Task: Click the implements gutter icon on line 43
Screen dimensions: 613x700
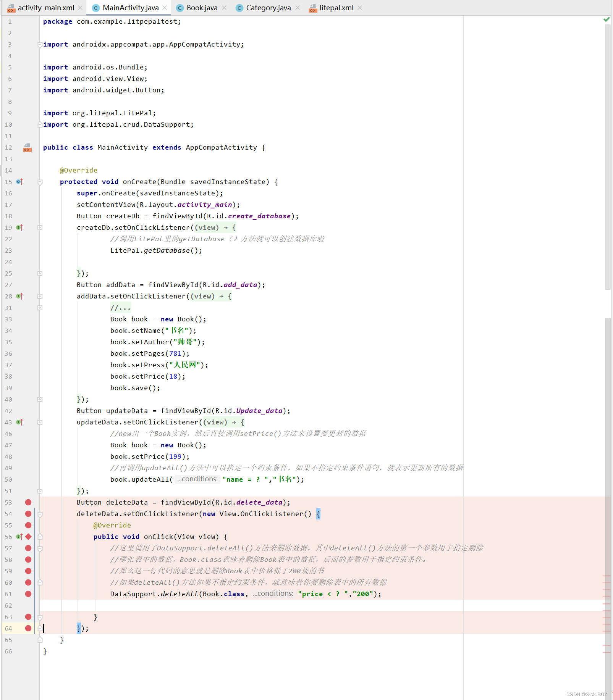Action: point(19,422)
